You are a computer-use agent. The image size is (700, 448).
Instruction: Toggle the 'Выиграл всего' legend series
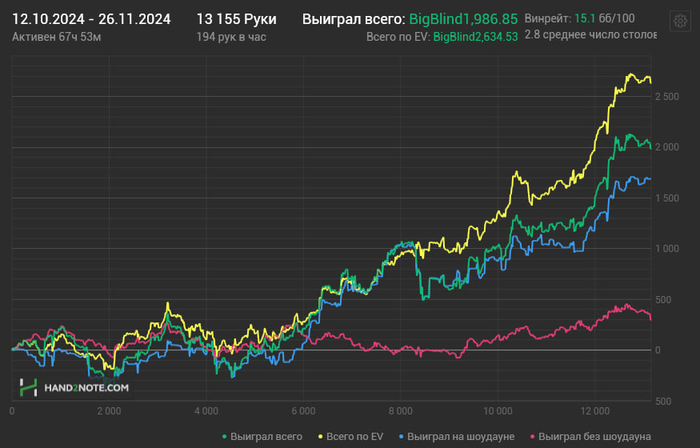pos(262,436)
